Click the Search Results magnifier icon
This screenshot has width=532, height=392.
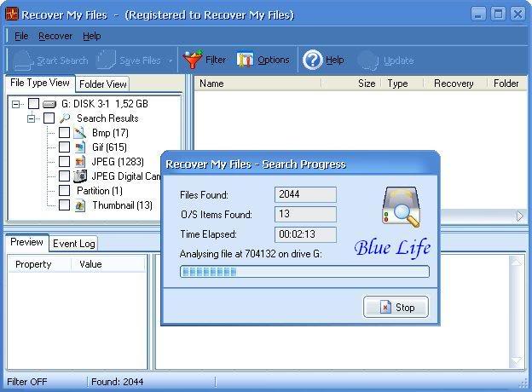65,118
